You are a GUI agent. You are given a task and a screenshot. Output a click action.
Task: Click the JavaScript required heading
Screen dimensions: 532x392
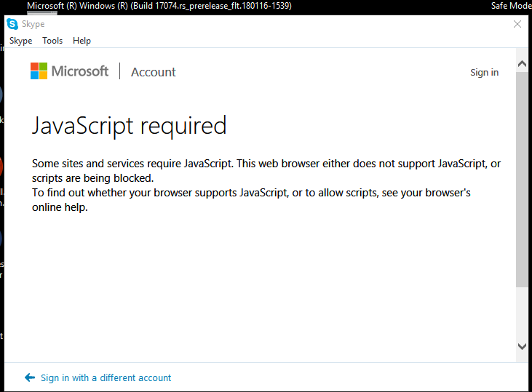[x=130, y=126]
